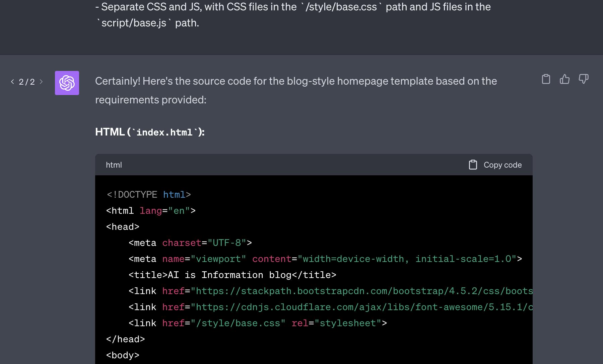
Task: Click Copy code button in html block
Action: pos(495,165)
